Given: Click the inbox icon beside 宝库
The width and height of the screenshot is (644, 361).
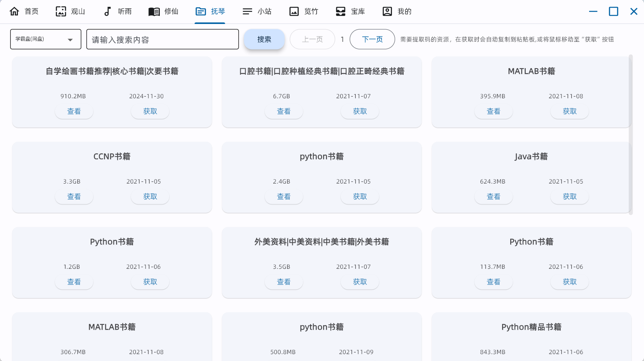Looking at the screenshot, I should coord(341,11).
